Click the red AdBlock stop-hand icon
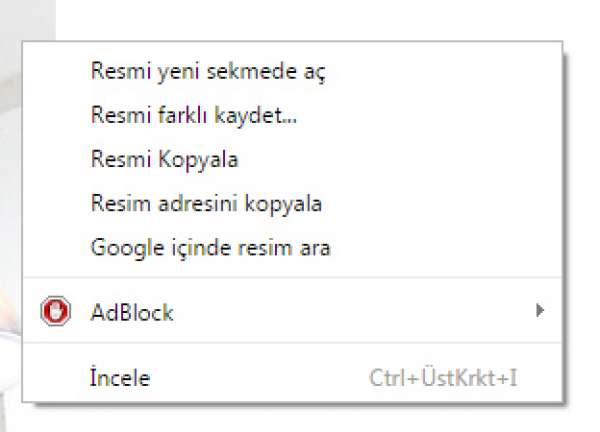This screenshot has height=432, width=600. 55,311
